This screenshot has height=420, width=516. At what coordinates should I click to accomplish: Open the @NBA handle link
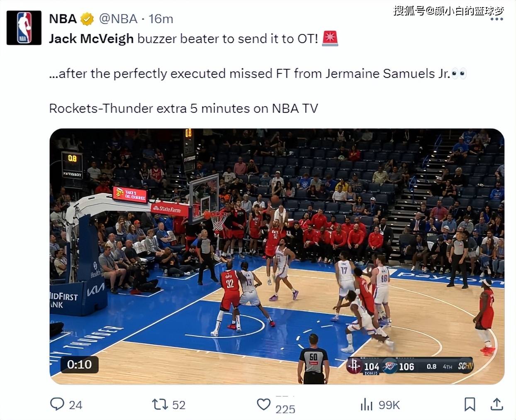point(118,19)
